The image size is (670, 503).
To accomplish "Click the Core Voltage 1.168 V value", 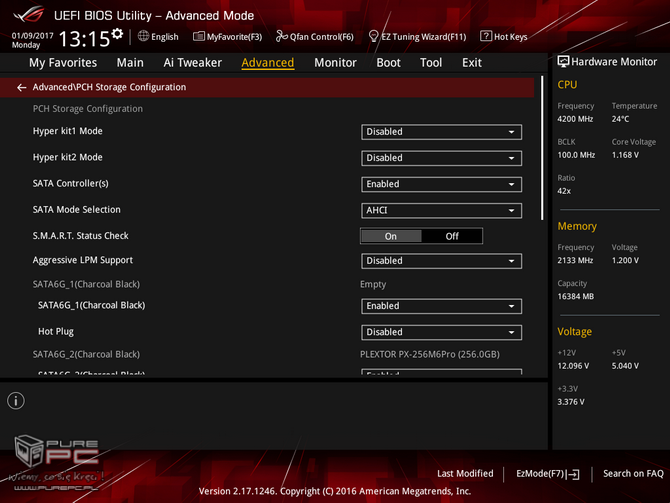I will (625, 155).
